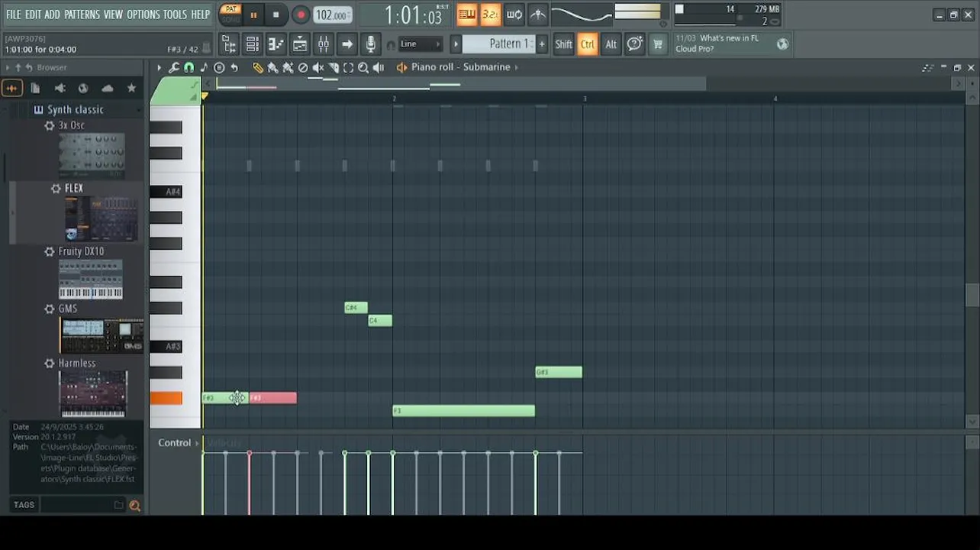Open the Line snap dropdown

(421, 44)
